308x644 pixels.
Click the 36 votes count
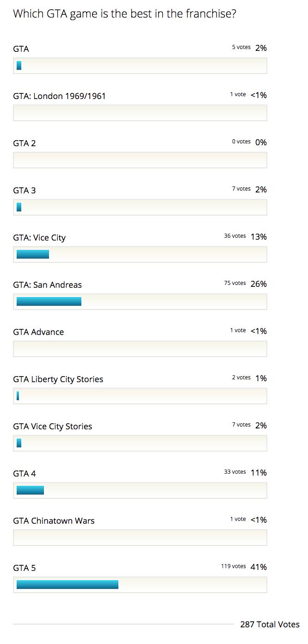point(235,236)
